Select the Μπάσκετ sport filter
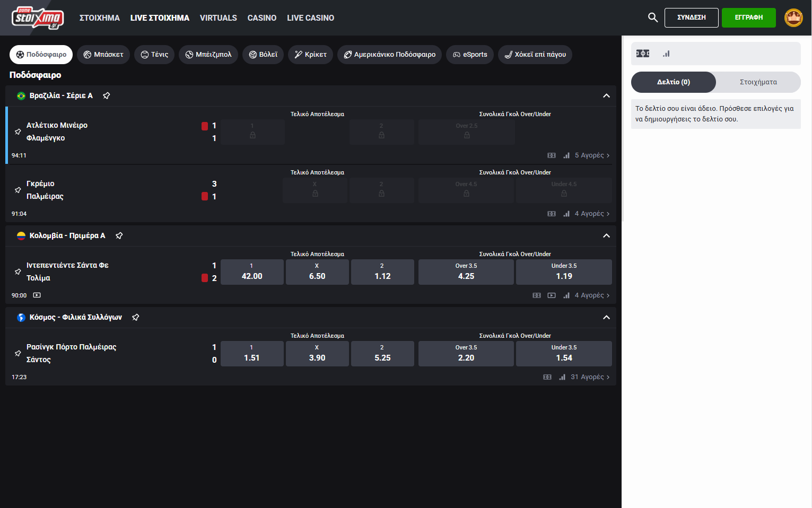 click(103, 55)
